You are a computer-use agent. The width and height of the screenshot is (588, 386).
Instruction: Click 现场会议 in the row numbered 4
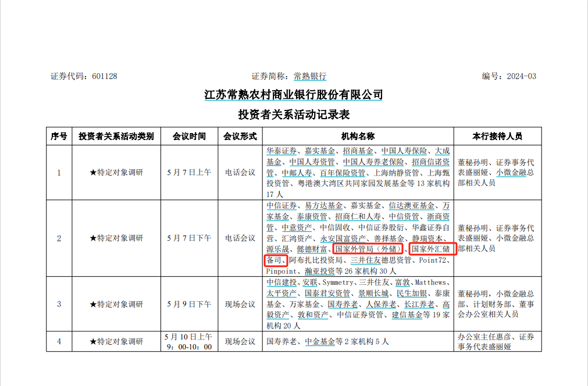click(x=240, y=341)
